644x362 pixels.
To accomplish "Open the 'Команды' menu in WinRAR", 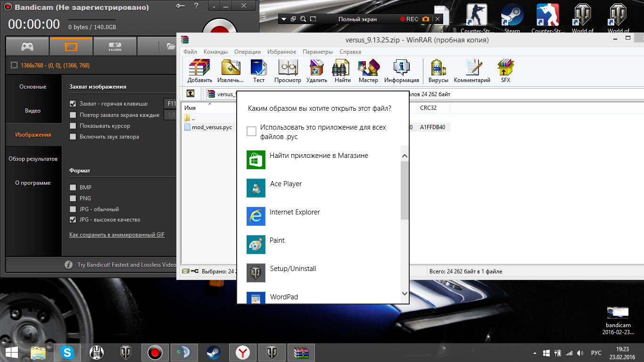I will tap(215, 52).
